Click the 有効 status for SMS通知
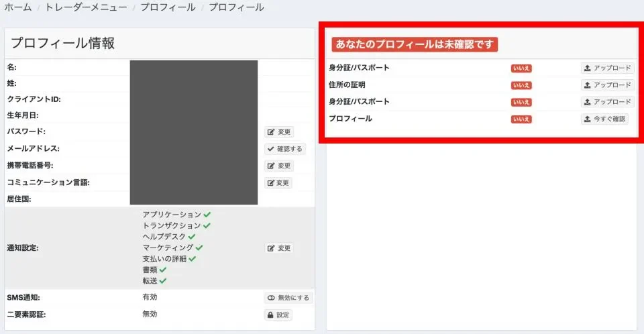 coord(150,297)
